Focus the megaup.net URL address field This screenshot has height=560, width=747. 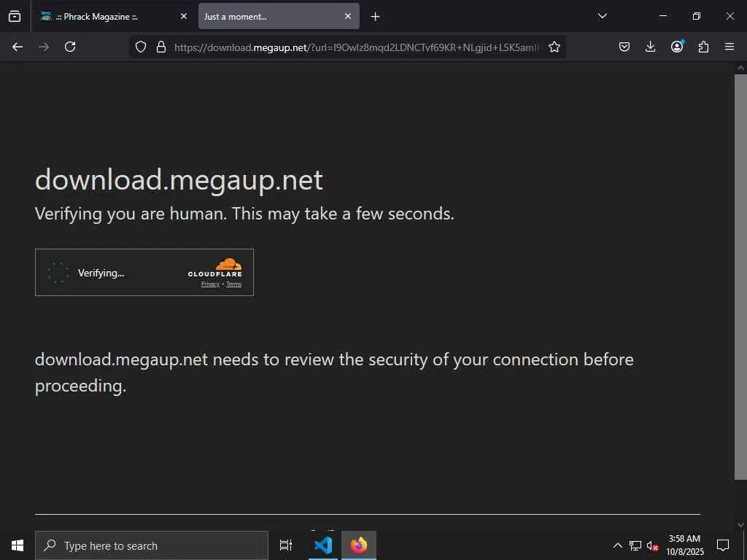point(357,47)
